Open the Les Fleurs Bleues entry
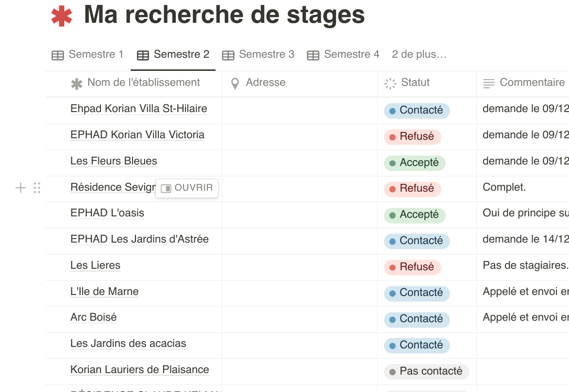The image size is (569, 392). click(114, 161)
